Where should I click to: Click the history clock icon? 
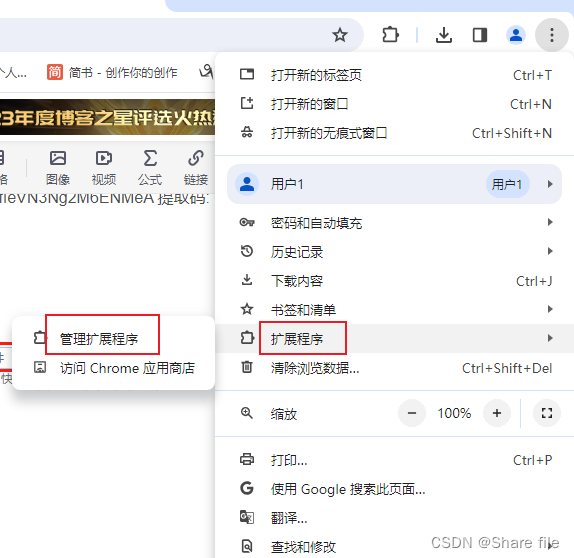pos(247,251)
